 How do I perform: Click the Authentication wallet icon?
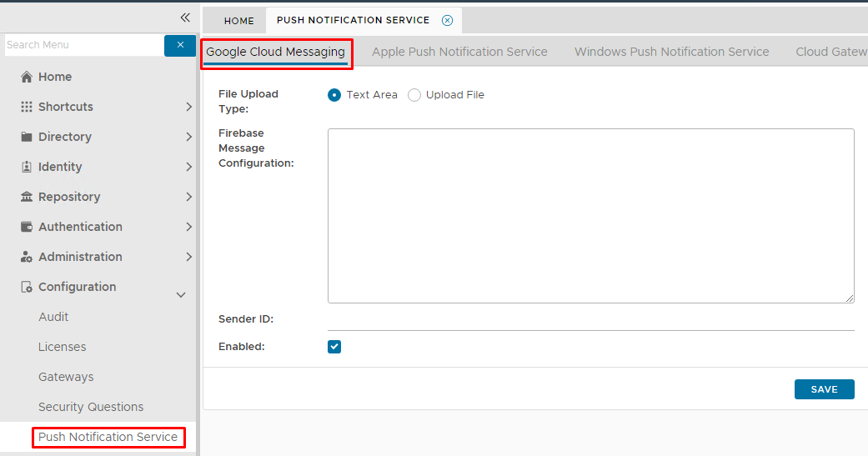click(27, 227)
